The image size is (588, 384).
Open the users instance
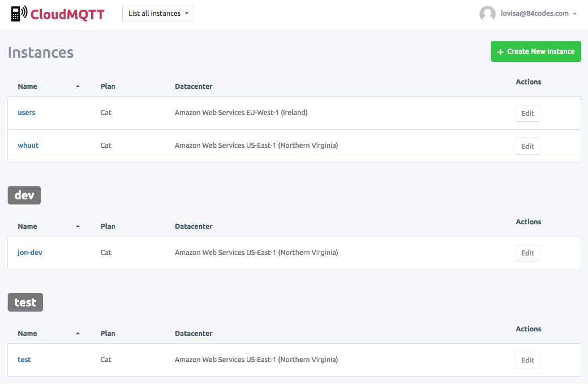[x=27, y=113]
